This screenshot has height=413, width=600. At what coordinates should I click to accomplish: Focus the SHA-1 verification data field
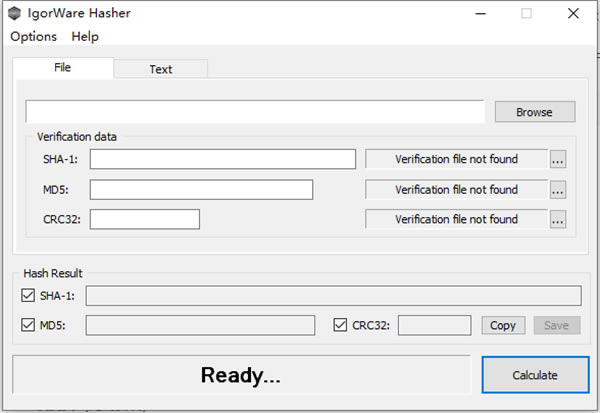[x=222, y=159]
